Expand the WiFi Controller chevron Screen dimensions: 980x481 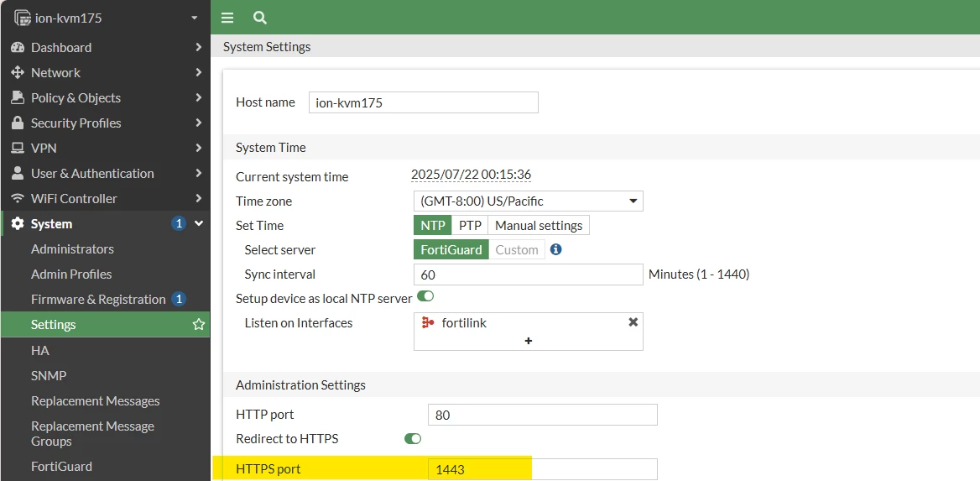(199, 198)
